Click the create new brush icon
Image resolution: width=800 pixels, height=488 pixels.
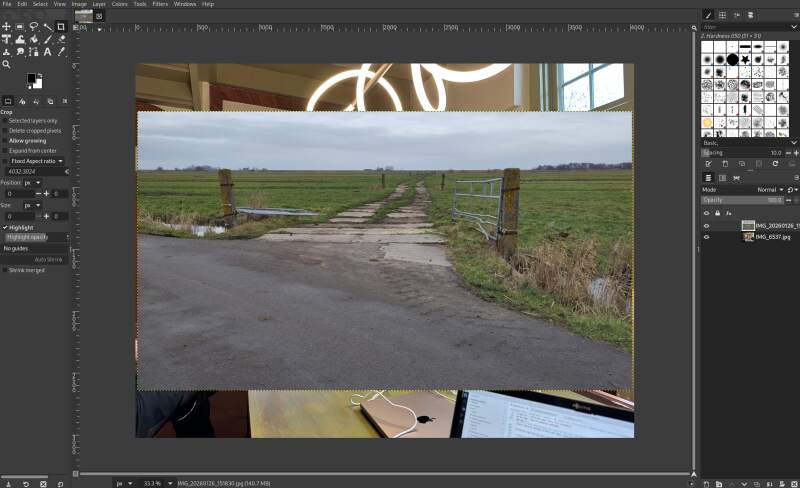(x=725, y=164)
